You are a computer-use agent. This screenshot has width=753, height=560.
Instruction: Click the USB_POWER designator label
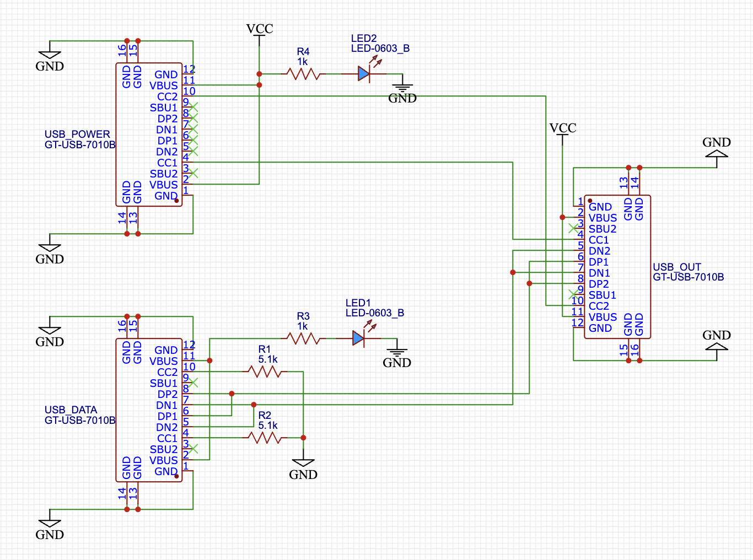click(x=77, y=134)
